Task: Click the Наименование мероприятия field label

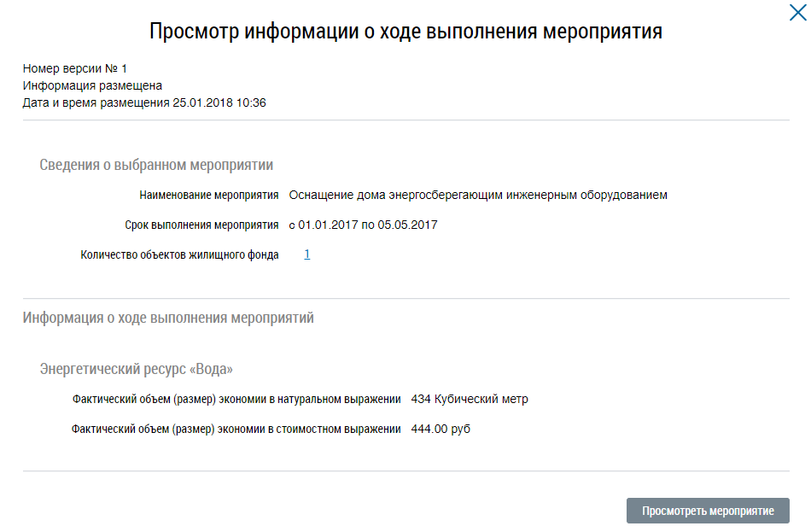Action: (209, 195)
